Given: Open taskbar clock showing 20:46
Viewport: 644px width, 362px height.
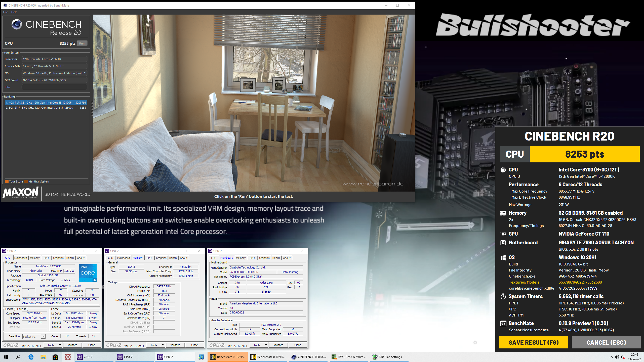Looking at the screenshot, I should pyautogui.click(x=634, y=357).
